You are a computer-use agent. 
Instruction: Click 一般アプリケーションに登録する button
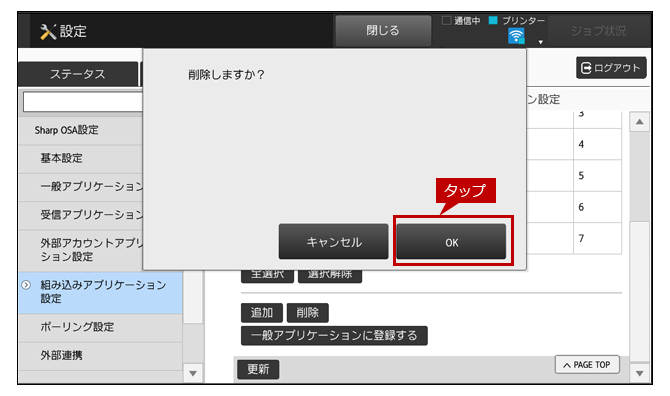click(x=334, y=336)
